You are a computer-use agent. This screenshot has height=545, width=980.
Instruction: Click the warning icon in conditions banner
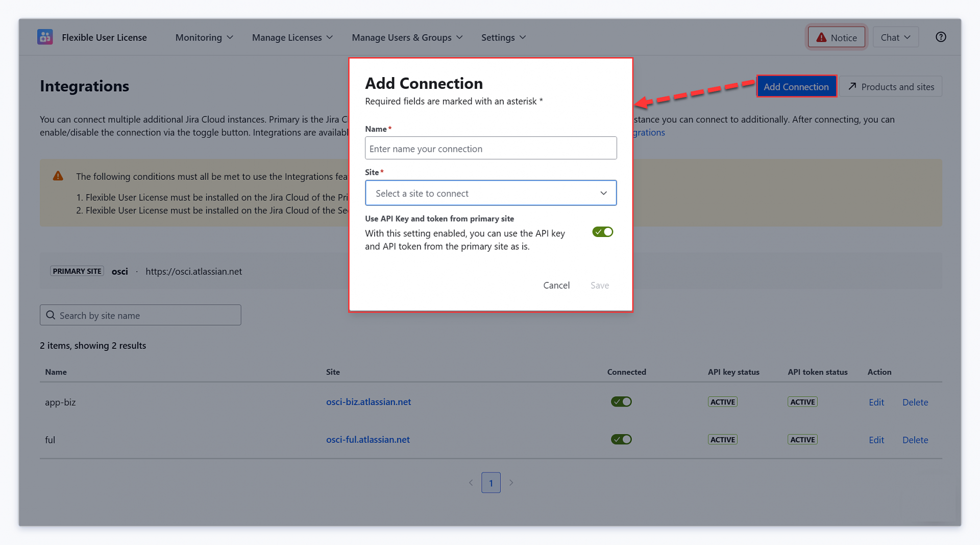58,176
